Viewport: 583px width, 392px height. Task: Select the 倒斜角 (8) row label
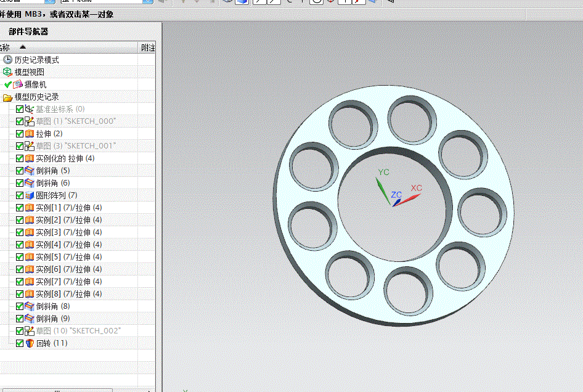pos(53,306)
